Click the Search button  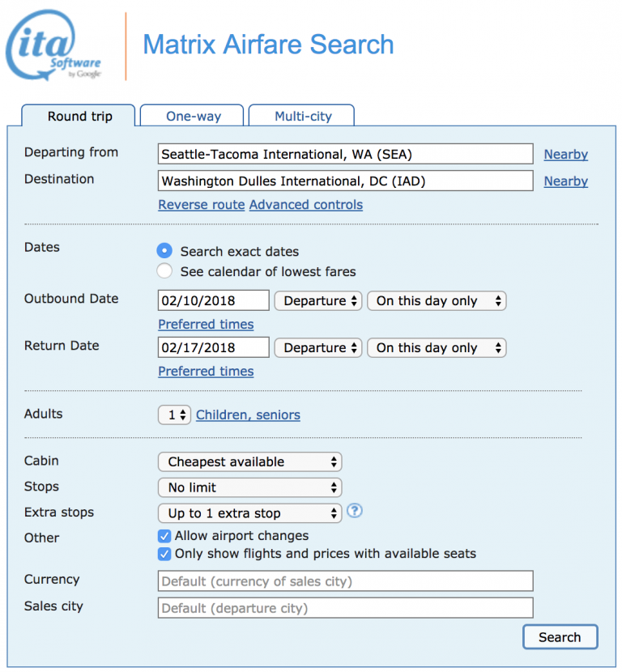pos(560,637)
